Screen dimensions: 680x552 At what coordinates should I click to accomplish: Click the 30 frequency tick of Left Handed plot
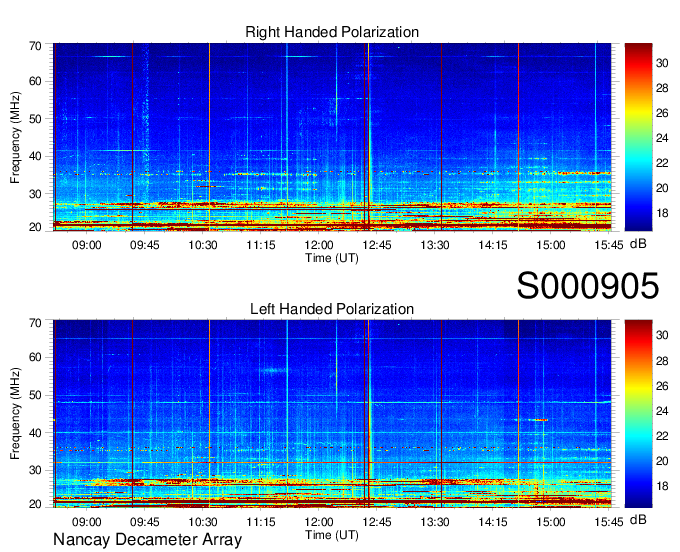point(35,470)
